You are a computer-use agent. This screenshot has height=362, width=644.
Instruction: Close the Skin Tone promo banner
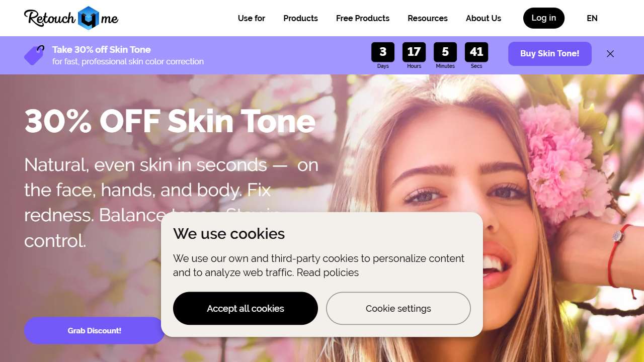610,54
